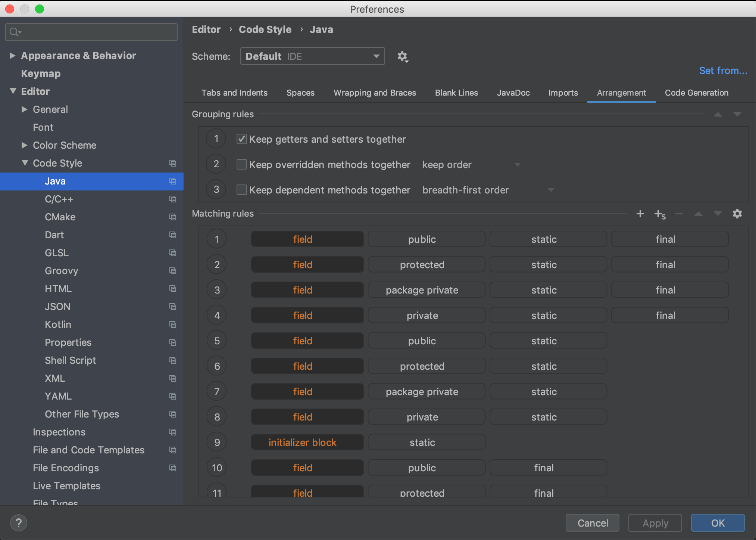Open the Scheme dropdown
Screen dimensions: 756x540
312,56
